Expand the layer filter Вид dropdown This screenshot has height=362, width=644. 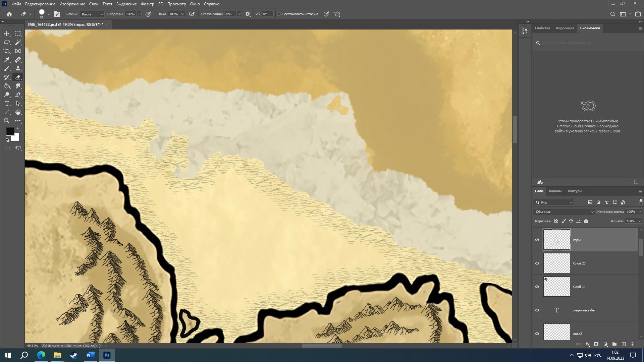(554, 202)
